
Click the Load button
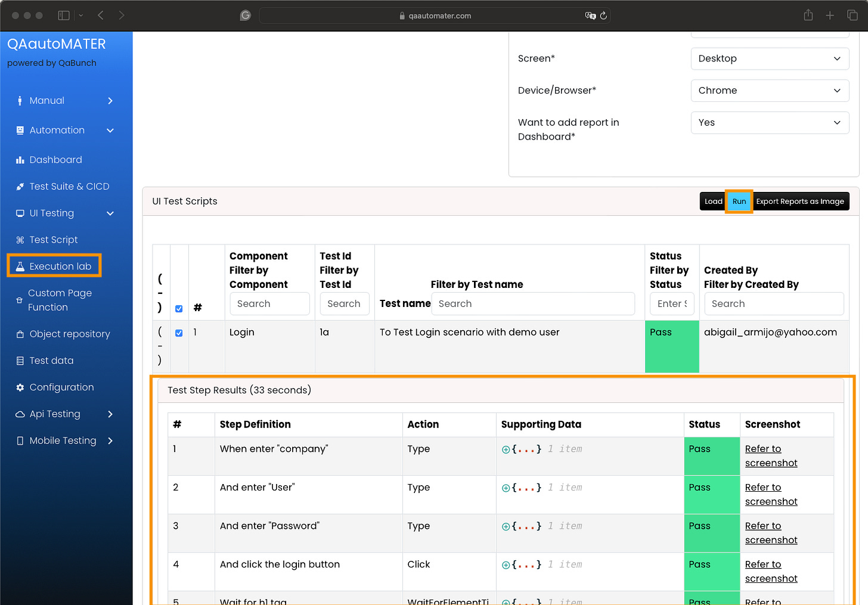(713, 201)
